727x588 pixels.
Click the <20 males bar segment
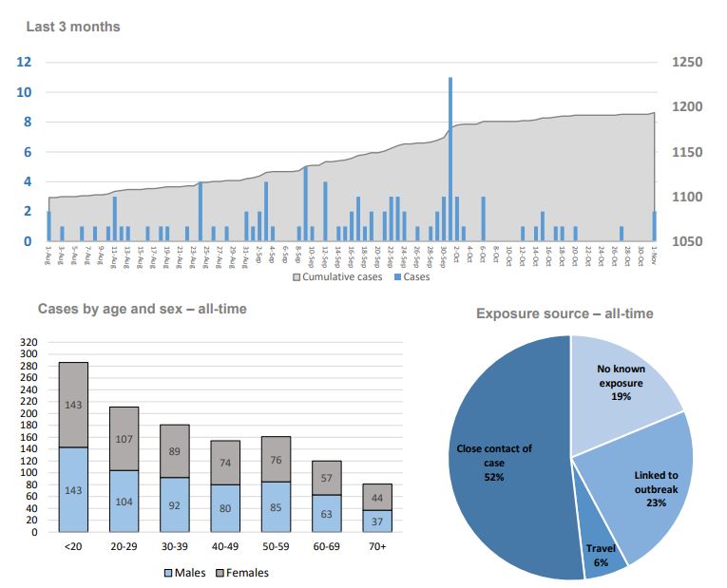73,489
